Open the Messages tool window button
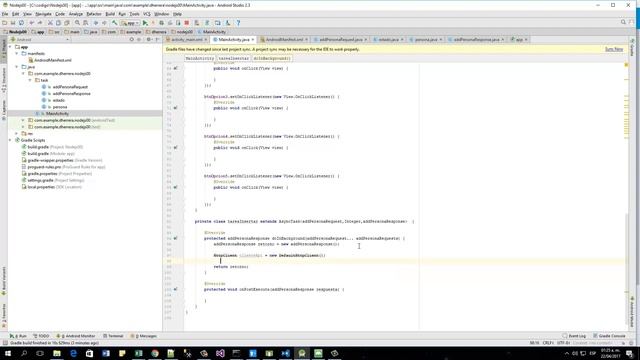This screenshot has height=360, width=640. 144,336
